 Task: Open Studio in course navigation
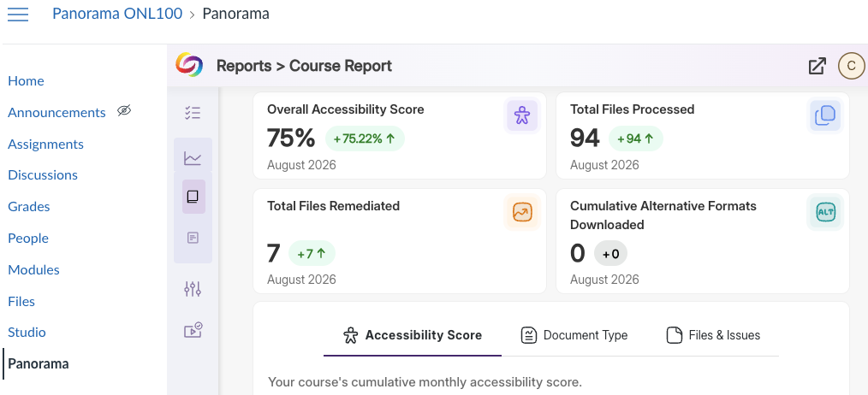27,332
